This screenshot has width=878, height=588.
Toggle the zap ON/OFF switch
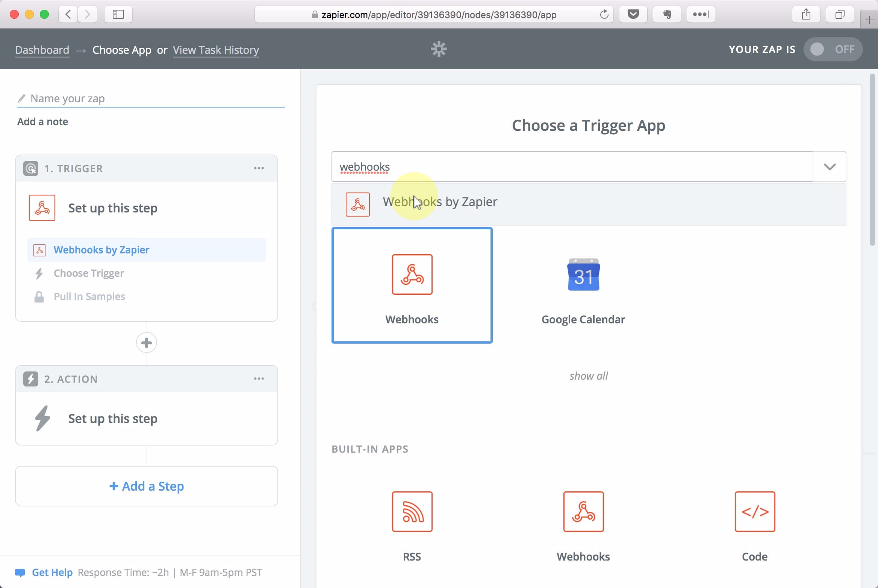pos(833,49)
